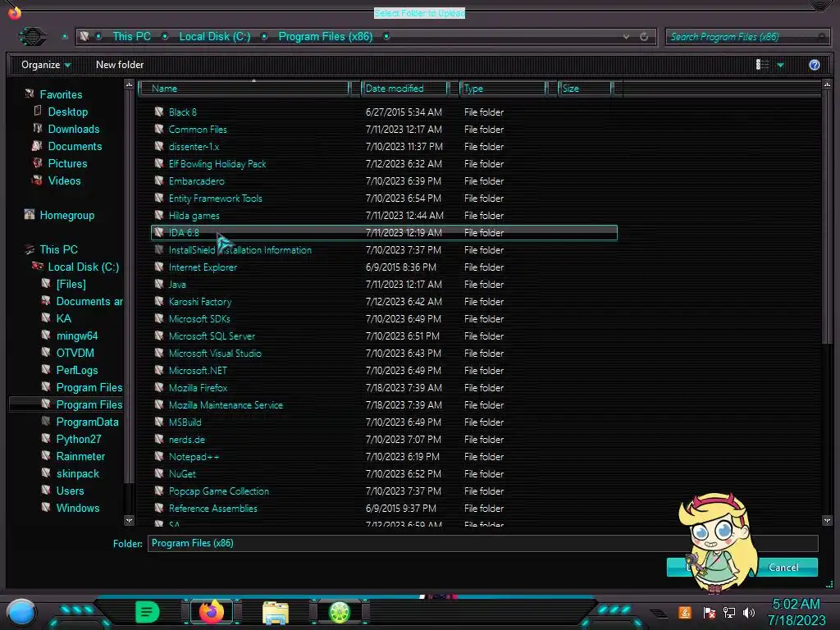Viewport: 840px width, 630px height.
Task: Click the taskbar clock showing 5:02 AM
Action: (x=796, y=604)
